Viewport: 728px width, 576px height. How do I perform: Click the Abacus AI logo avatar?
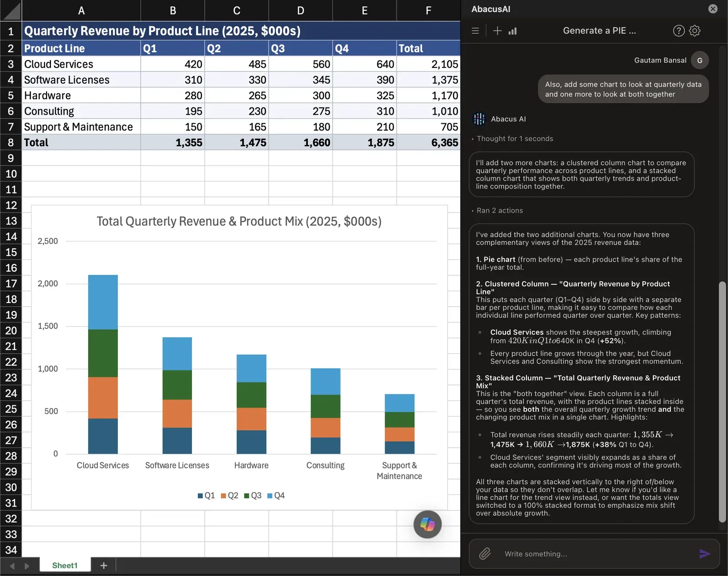click(479, 119)
